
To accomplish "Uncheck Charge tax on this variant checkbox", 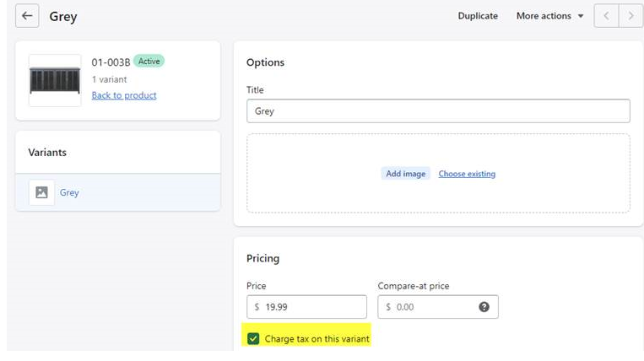I will (253, 338).
